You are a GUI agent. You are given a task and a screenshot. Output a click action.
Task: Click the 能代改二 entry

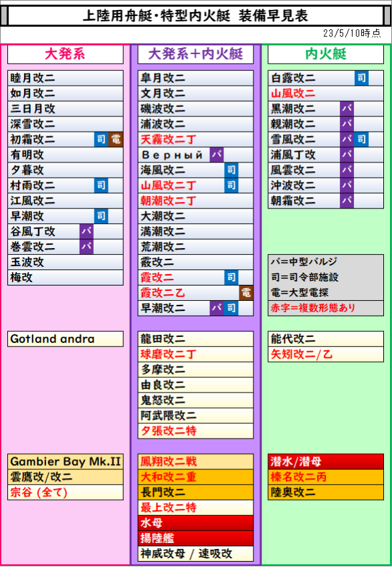(326, 339)
